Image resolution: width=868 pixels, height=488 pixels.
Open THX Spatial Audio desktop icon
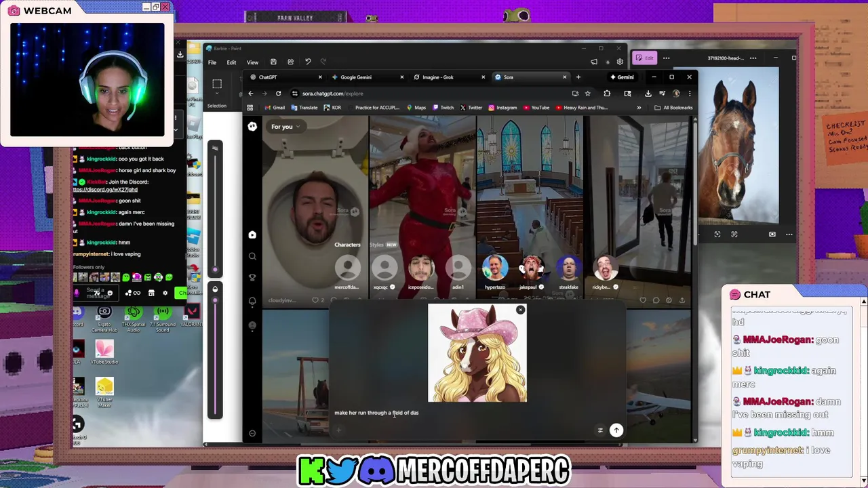pos(133,316)
